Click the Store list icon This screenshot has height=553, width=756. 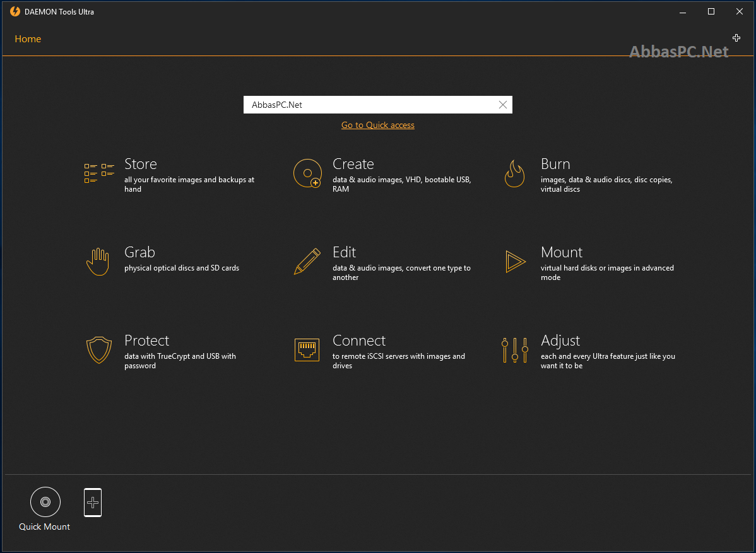tap(99, 173)
